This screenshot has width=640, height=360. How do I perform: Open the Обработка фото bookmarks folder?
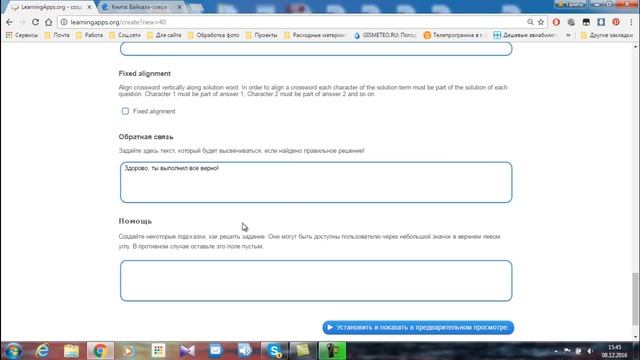coord(213,35)
